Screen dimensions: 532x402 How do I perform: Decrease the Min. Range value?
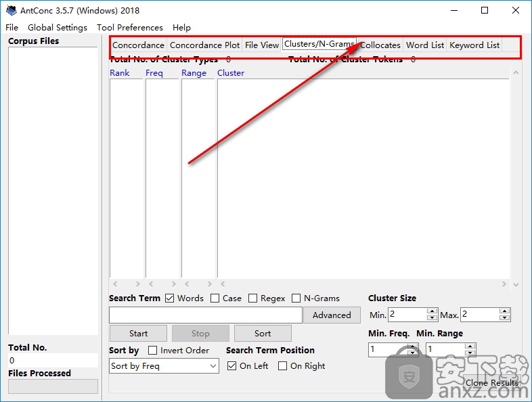click(470, 353)
